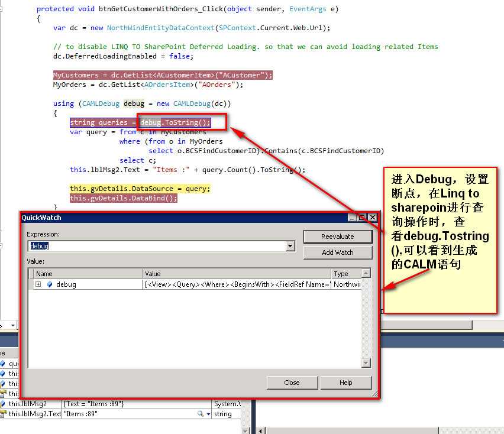This screenshot has height=434, width=504.
Task: Open the Expression dropdown arrow
Action: click(x=290, y=246)
